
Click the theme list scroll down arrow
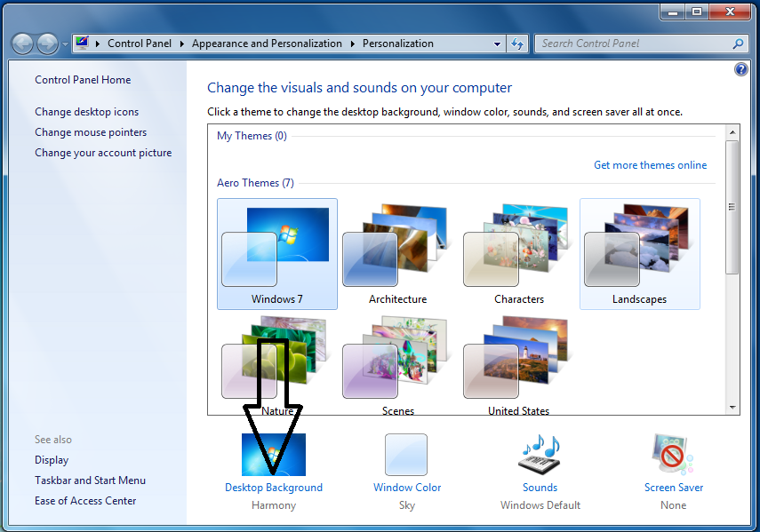(x=732, y=408)
